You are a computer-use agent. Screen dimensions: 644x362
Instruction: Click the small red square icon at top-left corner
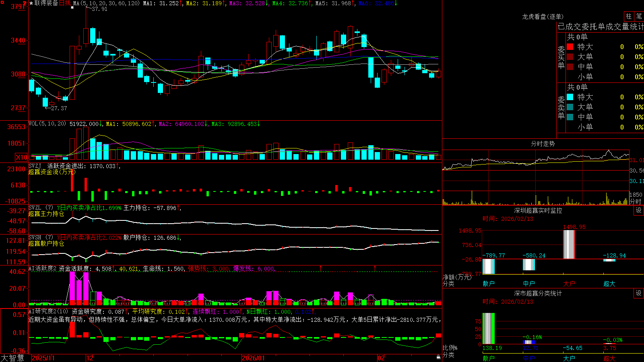coord(2,2)
